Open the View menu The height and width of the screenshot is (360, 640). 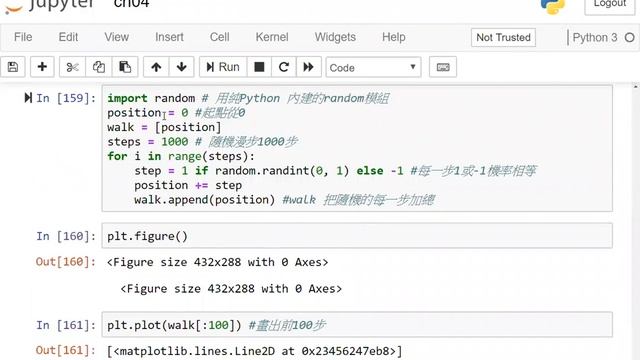pyautogui.click(x=117, y=37)
